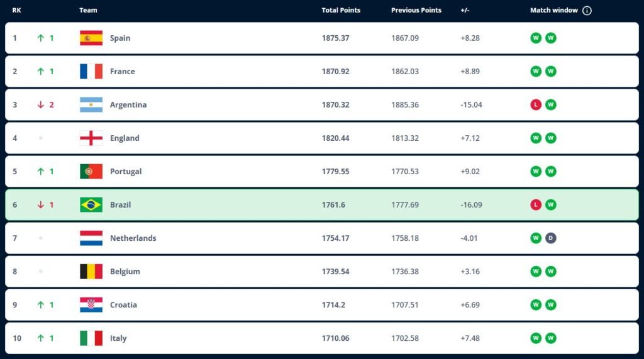Click the Italy flag icon

[91, 338]
